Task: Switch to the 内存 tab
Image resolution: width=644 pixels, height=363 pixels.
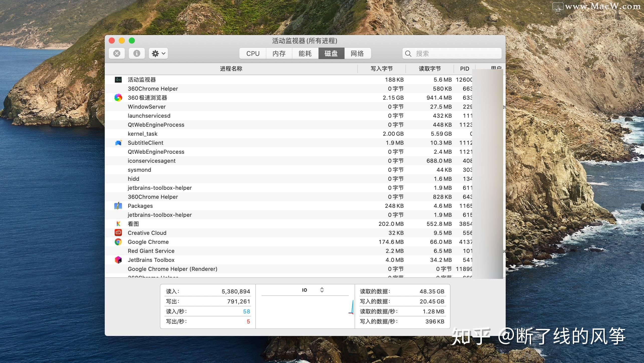Action: [279, 53]
